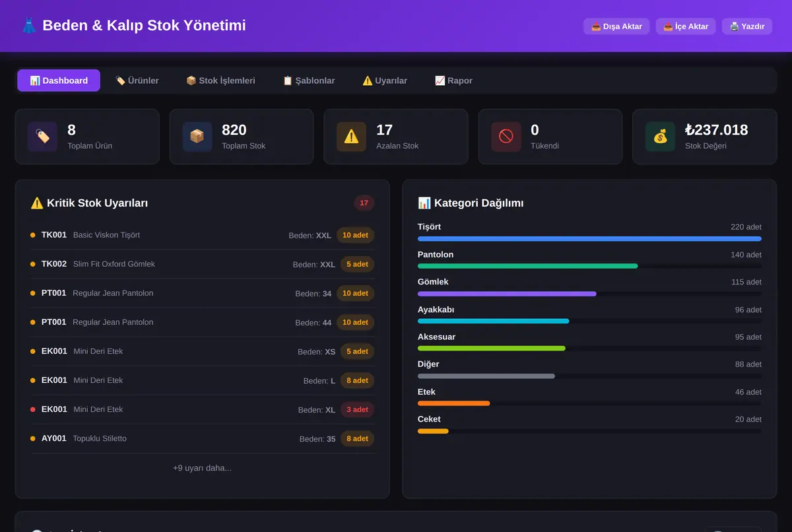Switch to the Rapor tab
Viewport: 792px width, 532px height.
pos(453,81)
